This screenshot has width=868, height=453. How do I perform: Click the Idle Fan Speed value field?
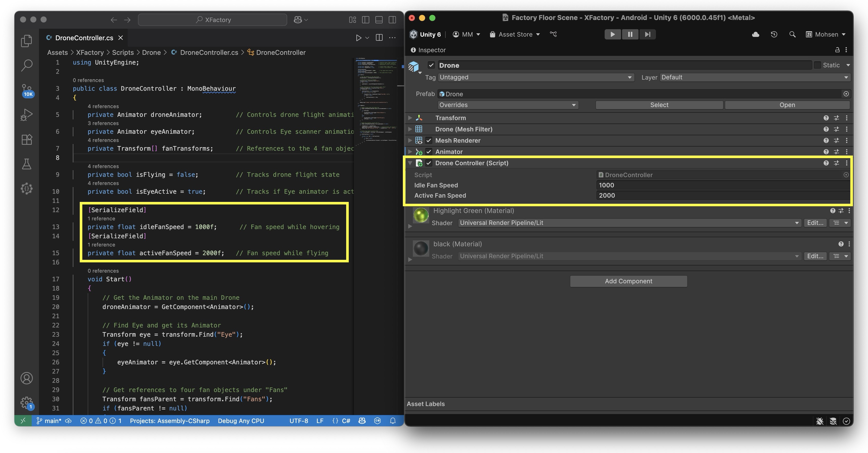click(721, 185)
